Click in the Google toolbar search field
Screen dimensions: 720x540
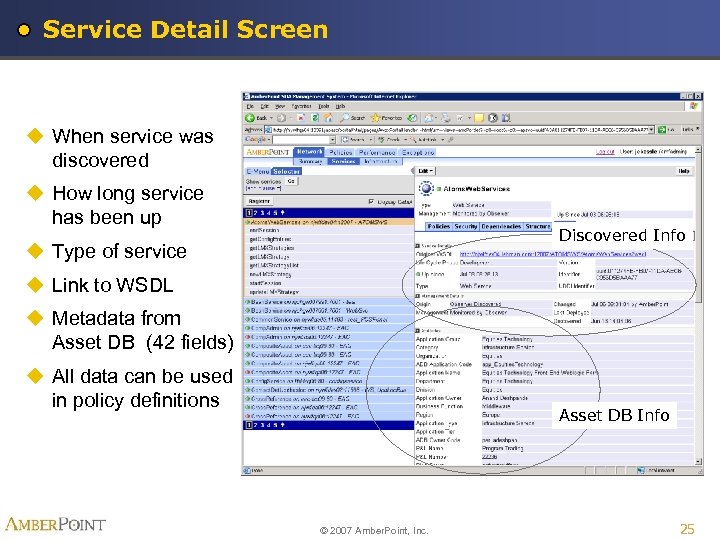(301, 140)
